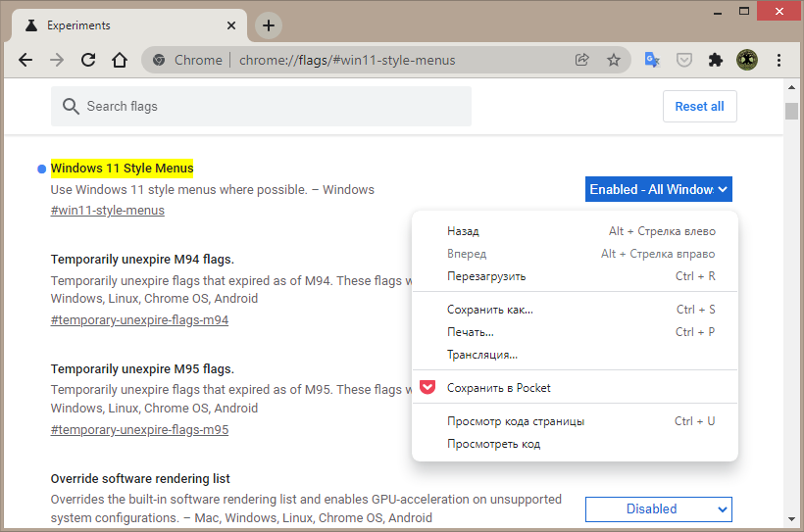Share this page via address bar icon
This screenshot has width=804, height=532.
(582, 60)
